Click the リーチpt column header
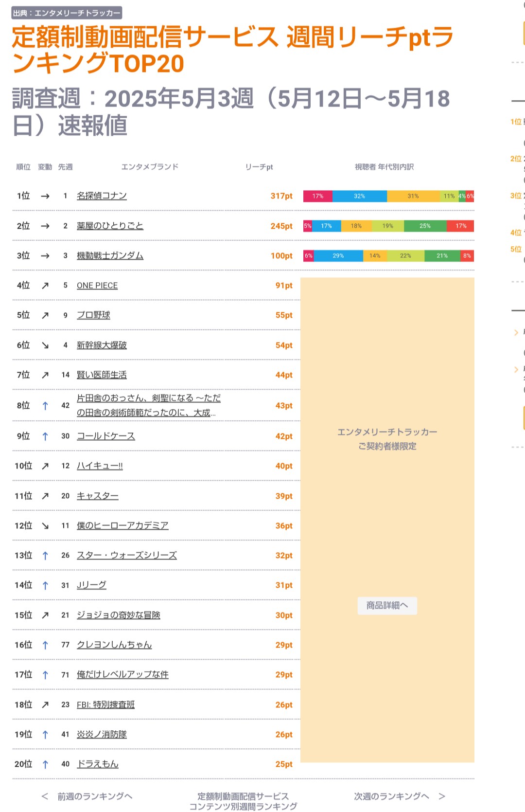 (x=259, y=167)
